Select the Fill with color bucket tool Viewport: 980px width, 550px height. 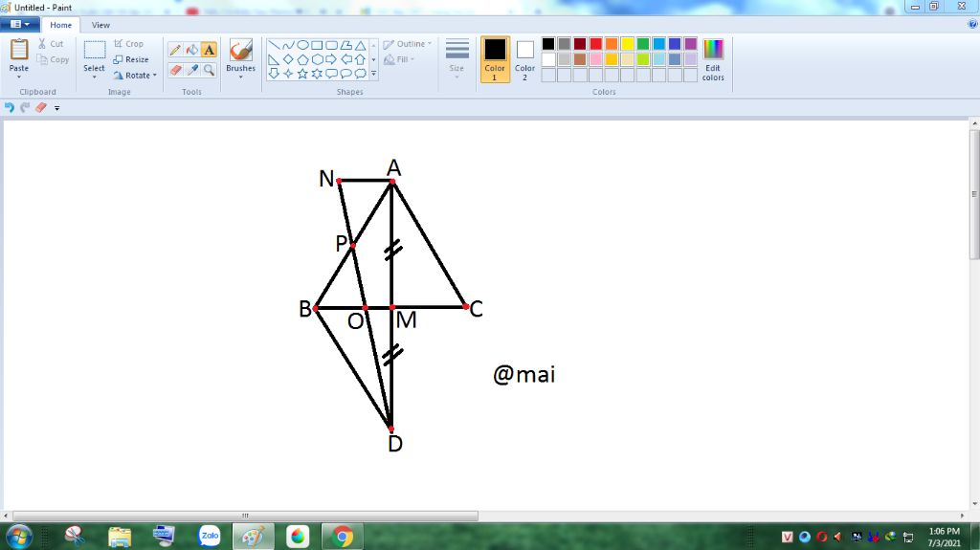click(192, 50)
